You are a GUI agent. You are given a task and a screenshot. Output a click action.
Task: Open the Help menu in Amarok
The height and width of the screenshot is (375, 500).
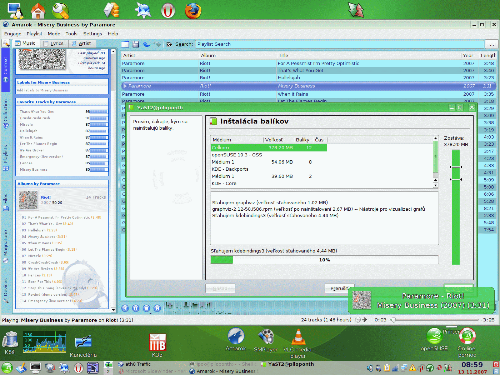point(113,34)
